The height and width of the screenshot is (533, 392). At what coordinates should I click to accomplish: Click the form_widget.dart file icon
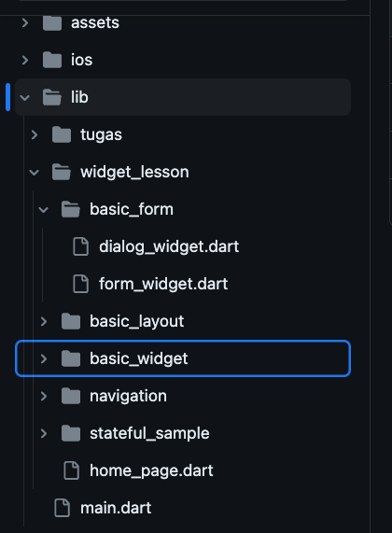pos(81,284)
